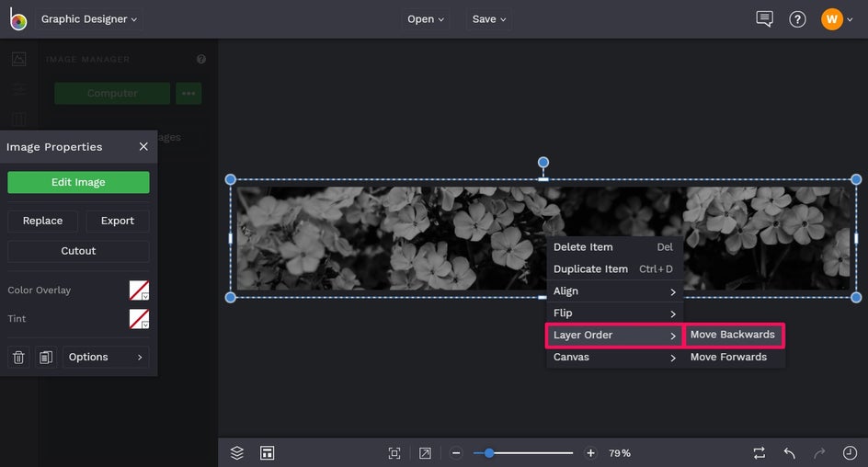Click the Cutout button

coord(78,251)
